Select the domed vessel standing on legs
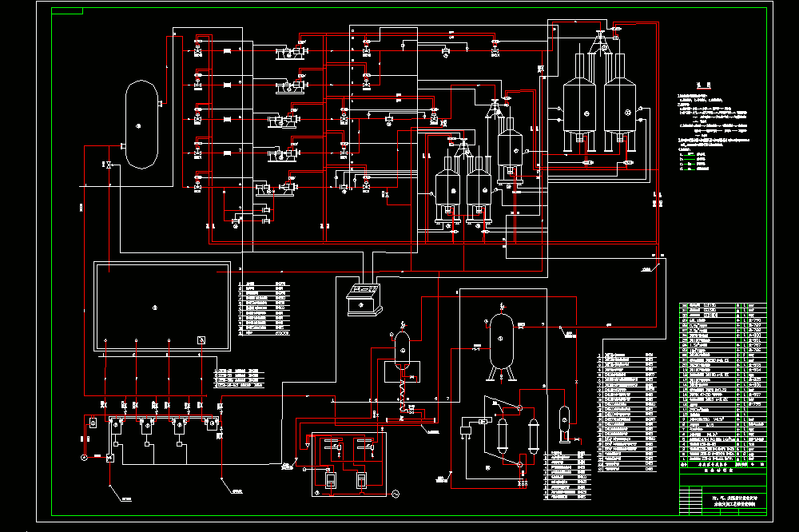799x532 pixels. [502, 347]
